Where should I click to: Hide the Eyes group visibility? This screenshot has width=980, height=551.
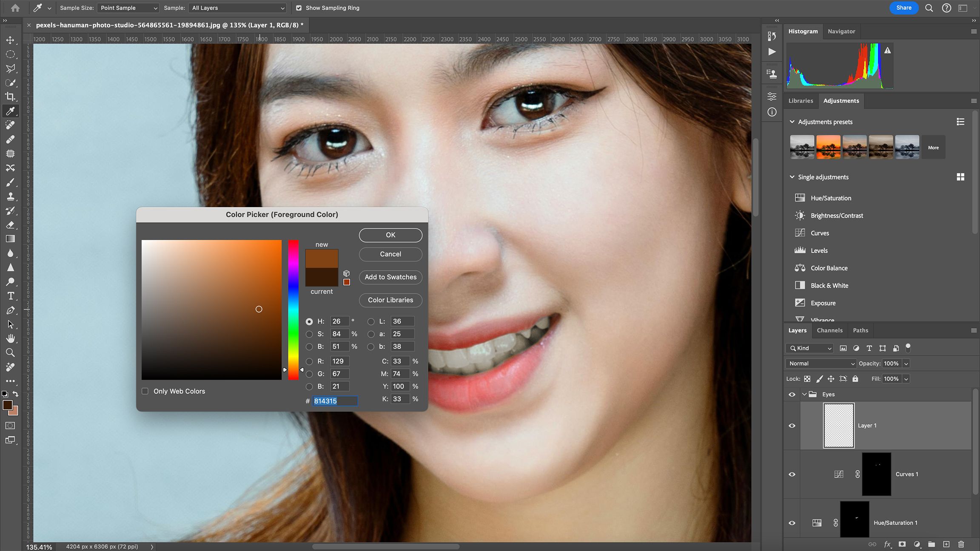792,395
